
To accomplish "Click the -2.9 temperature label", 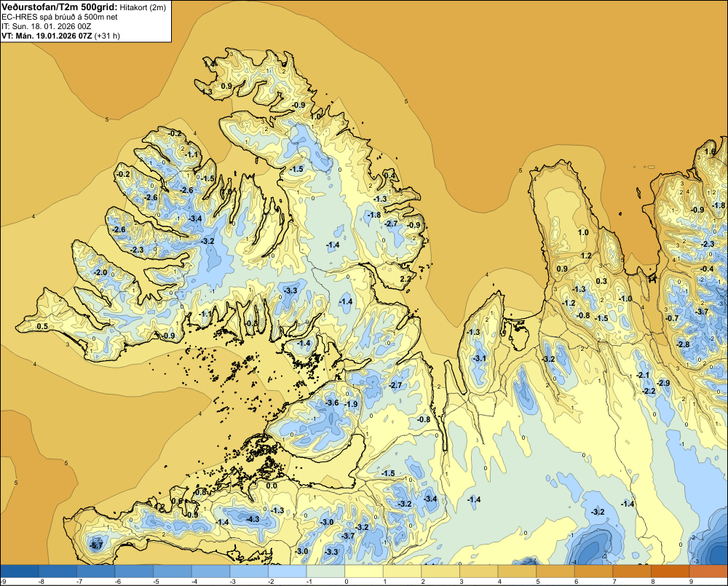I will point(663,383).
